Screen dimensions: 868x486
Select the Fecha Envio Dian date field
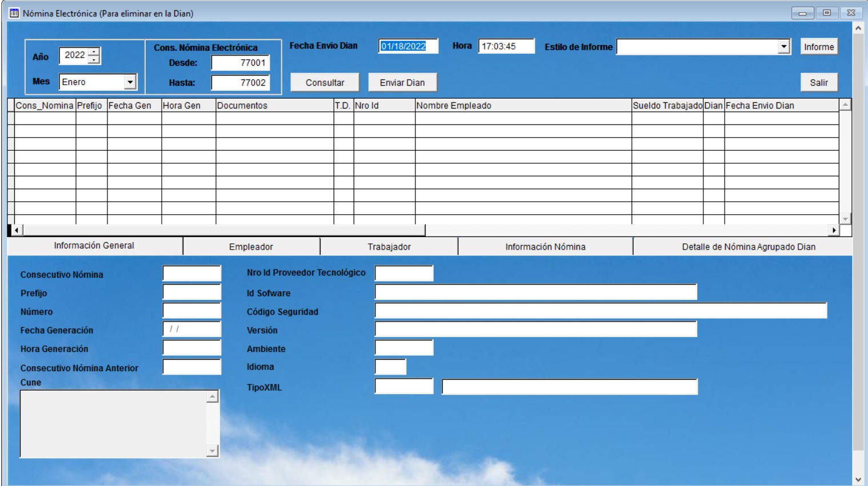pyautogui.click(x=408, y=46)
